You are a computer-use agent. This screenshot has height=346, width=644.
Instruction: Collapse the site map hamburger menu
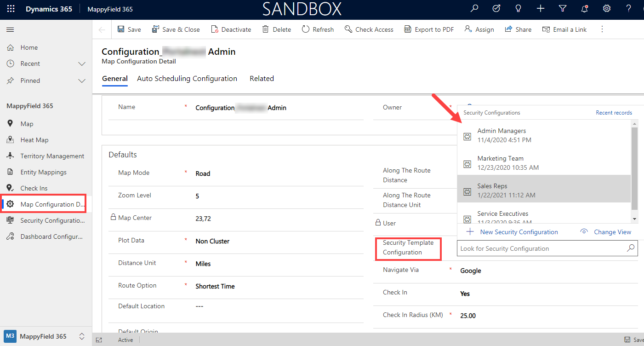click(x=10, y=29)
